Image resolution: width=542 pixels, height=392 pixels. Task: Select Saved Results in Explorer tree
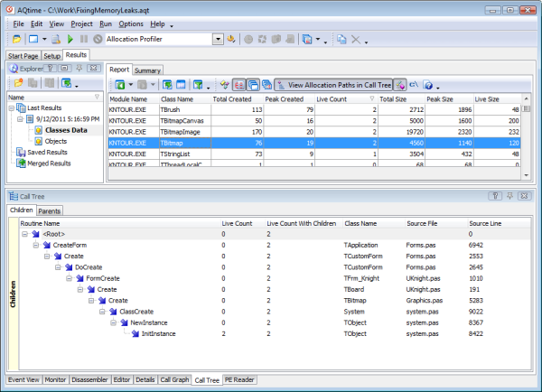click(x=47, y=153)
